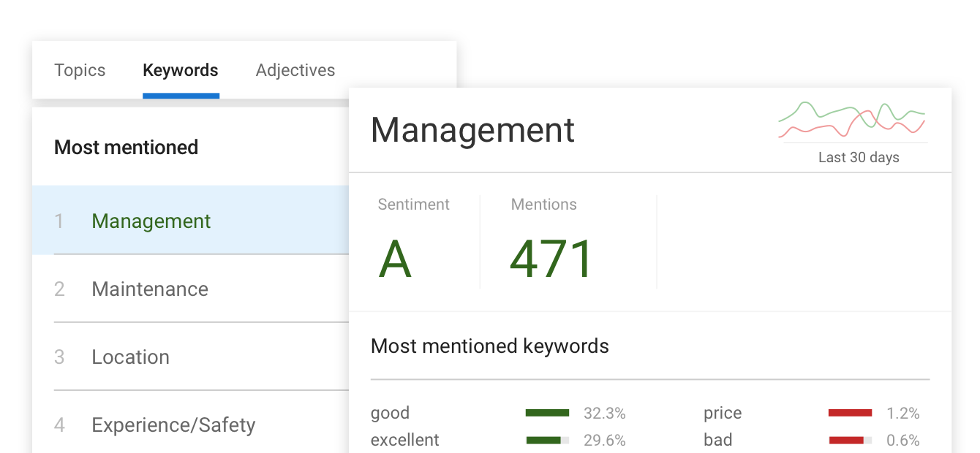
Task: Select the keyword excellent
Action: pyautogui.click(x=405, y=440)
